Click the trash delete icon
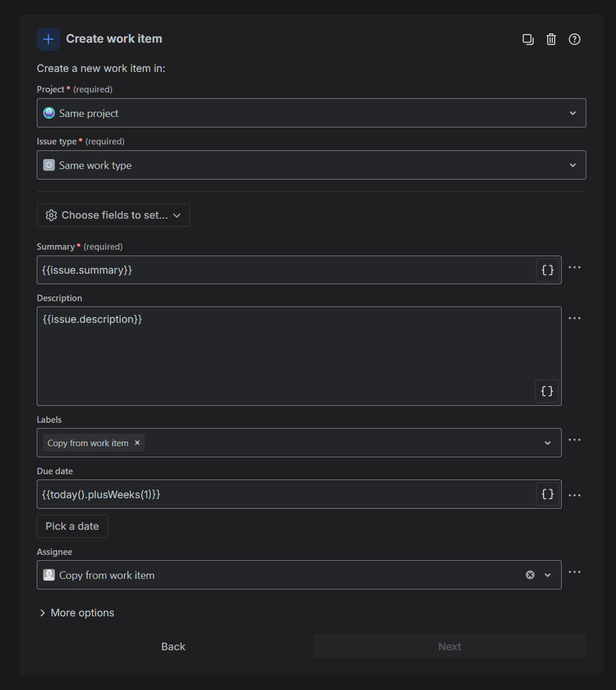Screen dimensions: 616x690 (x=551, y=39)
